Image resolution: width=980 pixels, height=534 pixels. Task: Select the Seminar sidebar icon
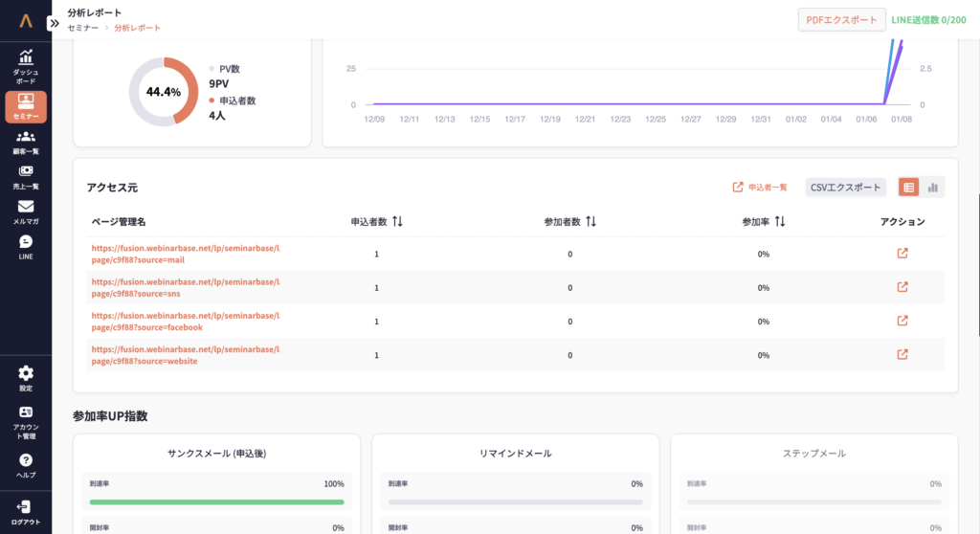click(26, 100)
